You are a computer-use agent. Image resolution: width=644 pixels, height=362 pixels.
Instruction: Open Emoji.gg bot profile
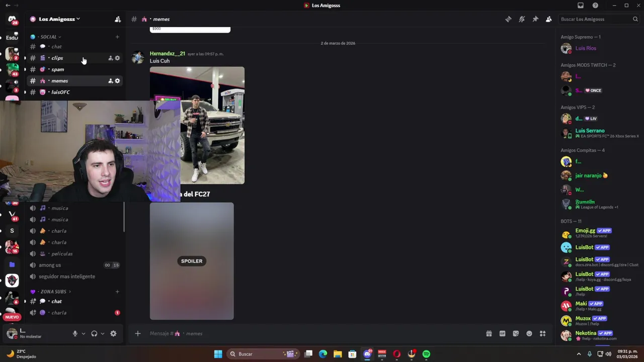point(599,233)
